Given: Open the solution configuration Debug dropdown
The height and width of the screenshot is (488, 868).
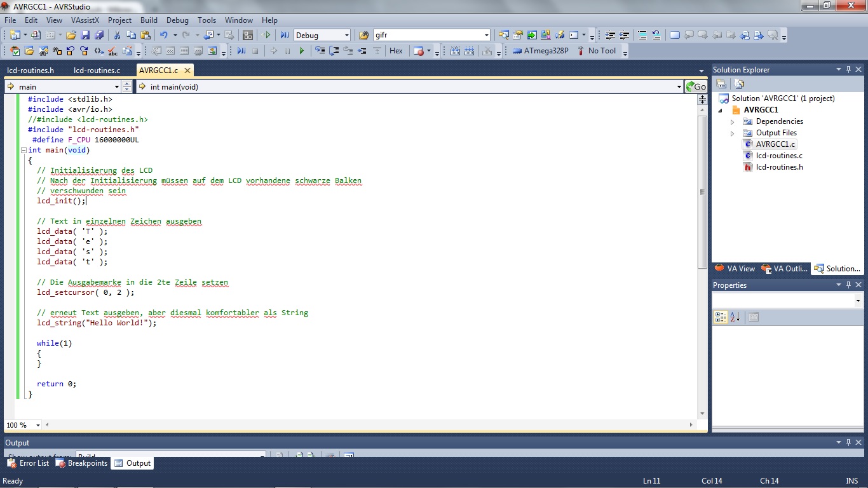Looking at the screenshot, I should [x=346, y=36].
